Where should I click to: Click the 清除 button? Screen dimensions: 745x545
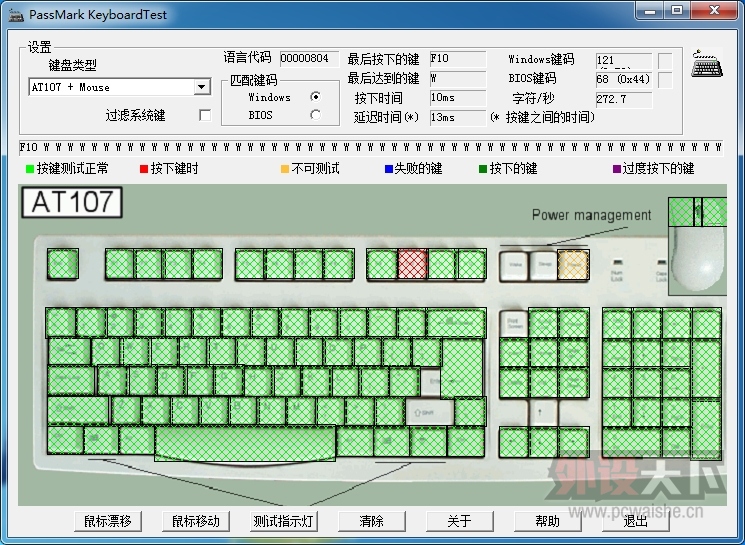pyautogui.click(x=372, y=521)
